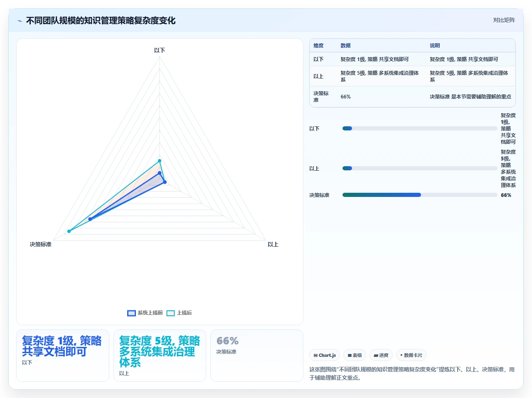
Task: Click the teal data point near 决策标准 axis
Action: point(69,231)
